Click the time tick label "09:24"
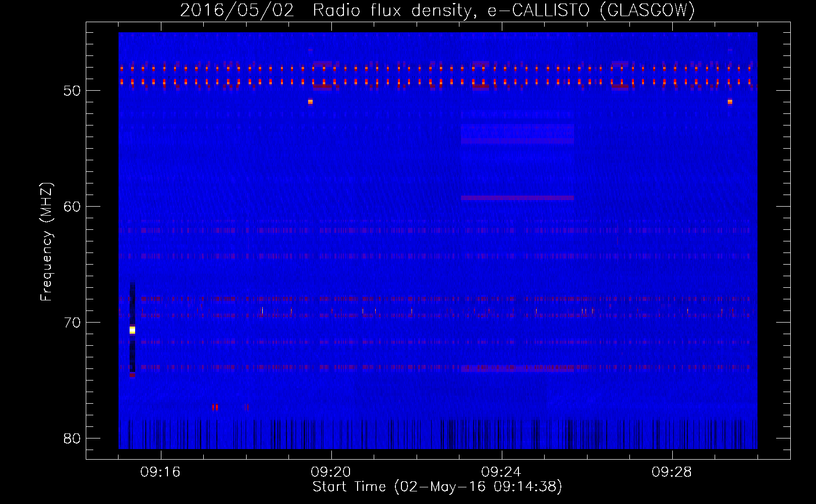The width and height of the screenshot is (816, 504). click(501, 472)
